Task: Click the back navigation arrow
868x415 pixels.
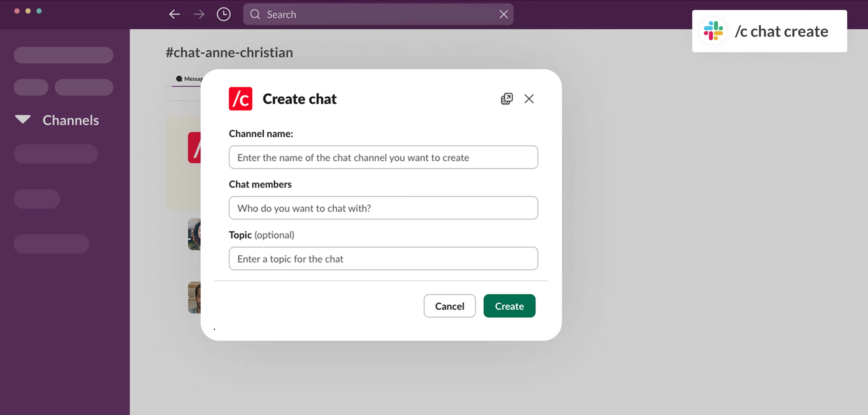Action: pos(174,14)
